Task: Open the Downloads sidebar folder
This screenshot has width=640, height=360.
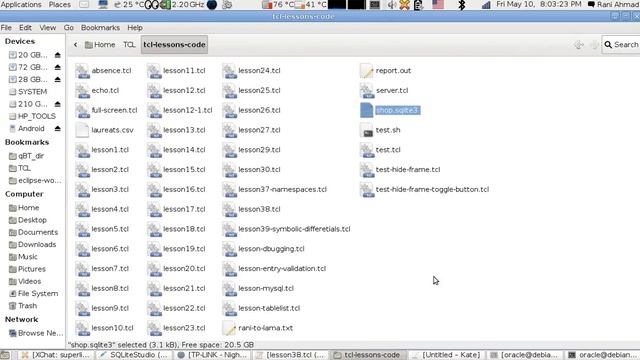Action: tap(33, 244)
